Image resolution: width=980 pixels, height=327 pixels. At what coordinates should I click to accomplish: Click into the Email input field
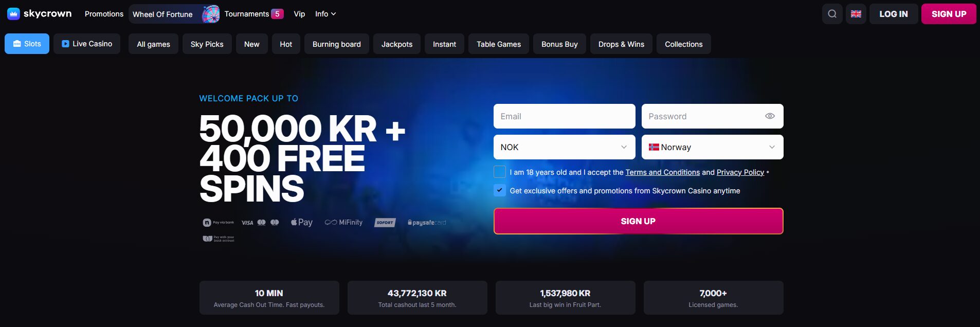tap(565, 116)
